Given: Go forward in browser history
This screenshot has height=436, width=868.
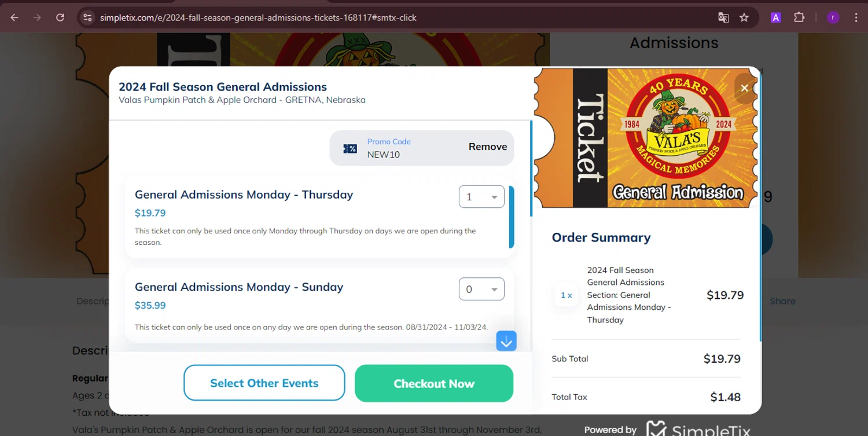Looking at the screenshot, I should 37,17.
